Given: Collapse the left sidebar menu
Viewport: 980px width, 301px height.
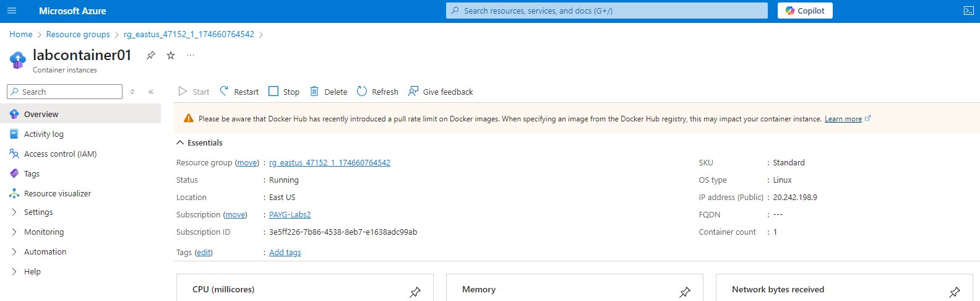Looking at the screenshot, I should point(151,92).
